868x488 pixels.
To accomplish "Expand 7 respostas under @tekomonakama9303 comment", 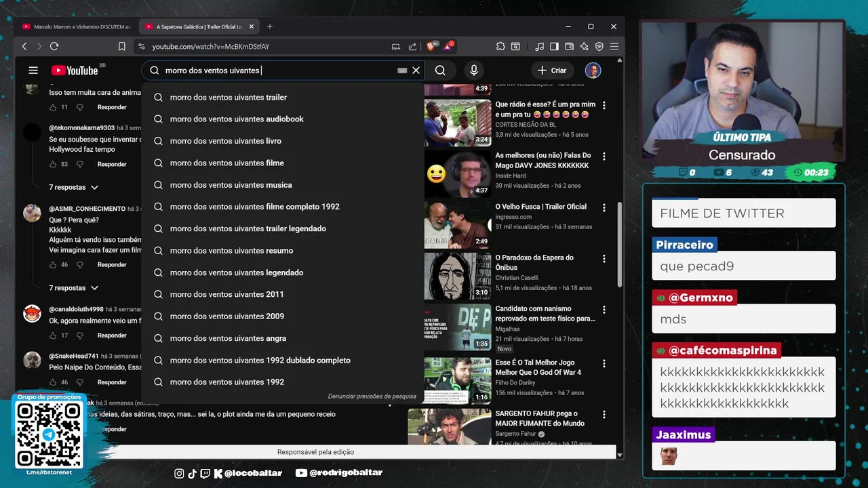I will 73,187.
